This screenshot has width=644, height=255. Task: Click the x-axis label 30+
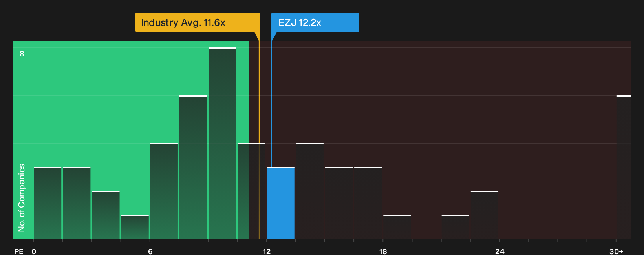tap(616, 251)
